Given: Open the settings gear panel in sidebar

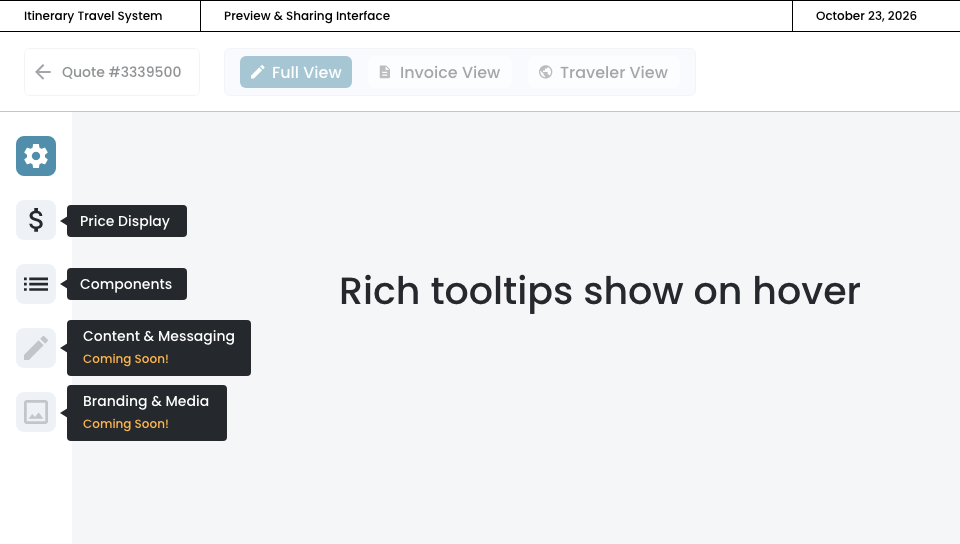Looking at the screenshot, I should pos(36,156).
